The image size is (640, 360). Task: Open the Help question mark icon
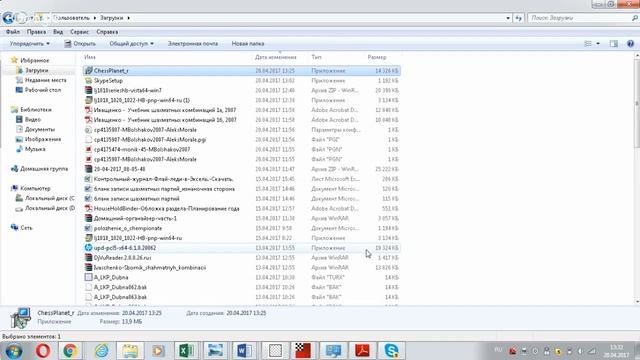coord(630,44)
